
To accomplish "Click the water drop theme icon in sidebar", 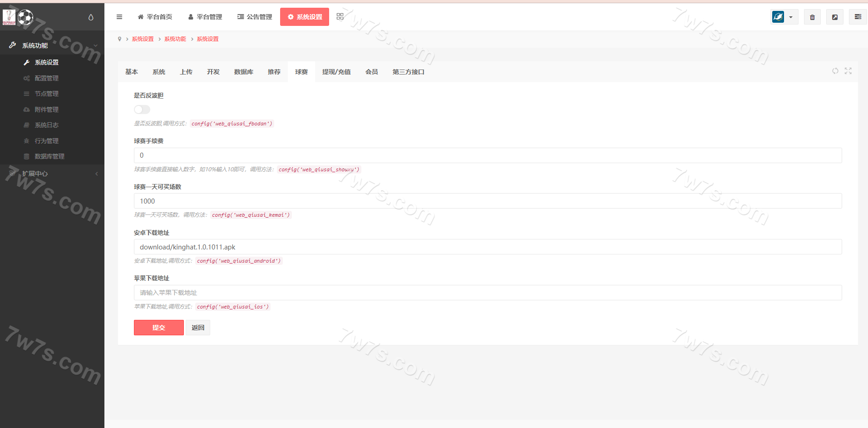I will [x=91, y=17].
